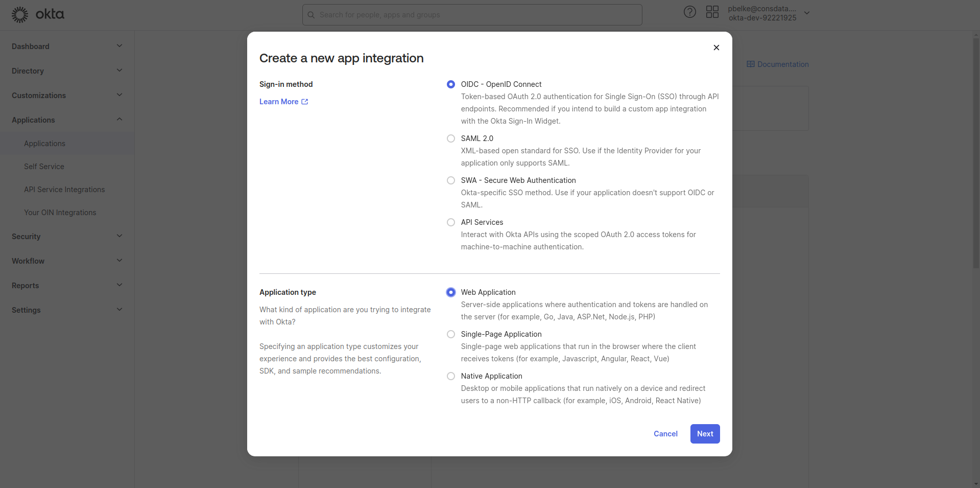Click into the people, apps and groups search field

[x=472, y=15]
